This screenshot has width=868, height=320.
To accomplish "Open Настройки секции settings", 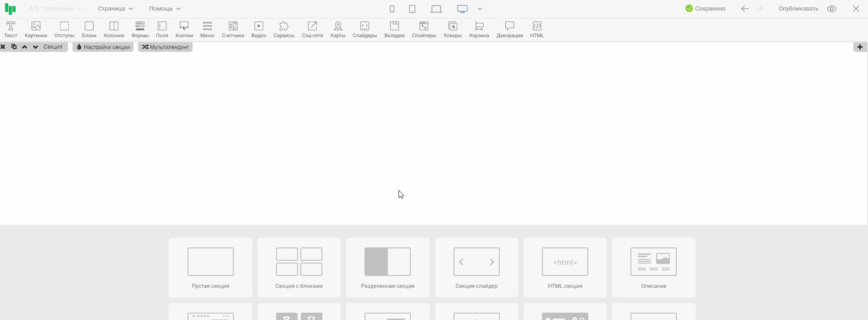I will coord(103,47).
